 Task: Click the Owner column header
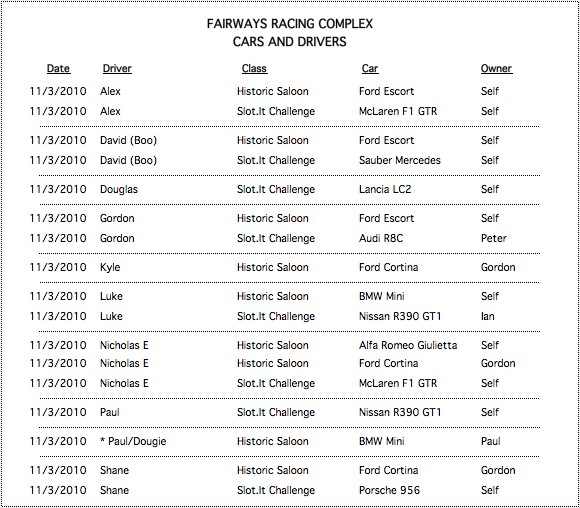click(x=496, y=68)
